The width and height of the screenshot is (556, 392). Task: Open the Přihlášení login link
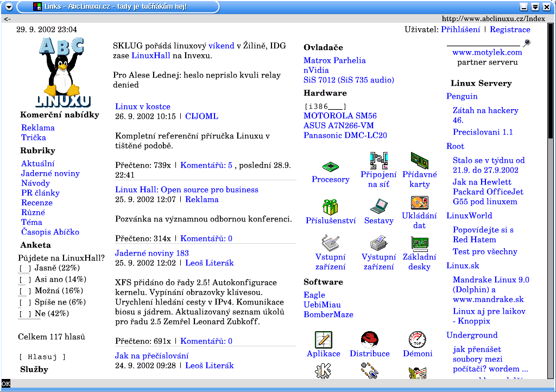(460, 29)
